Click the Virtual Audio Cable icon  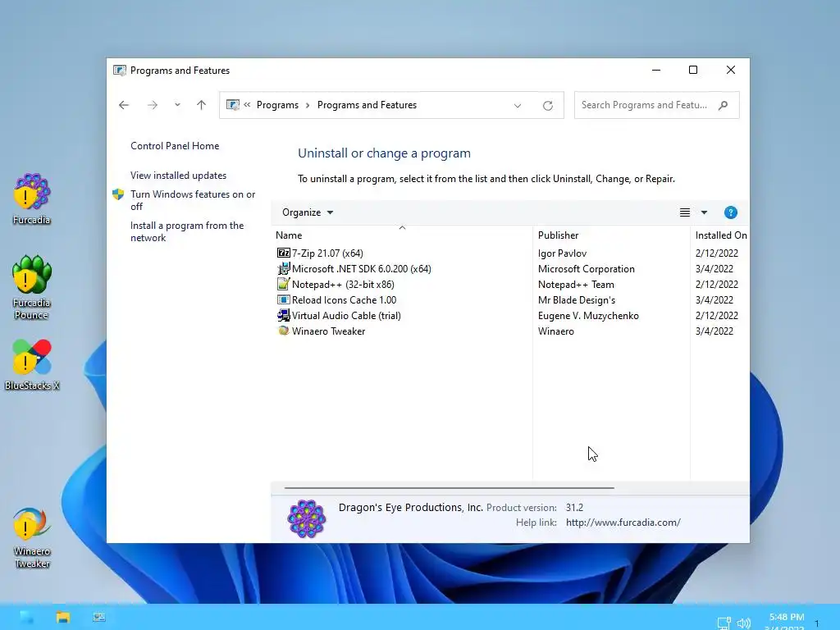[283, 316]
